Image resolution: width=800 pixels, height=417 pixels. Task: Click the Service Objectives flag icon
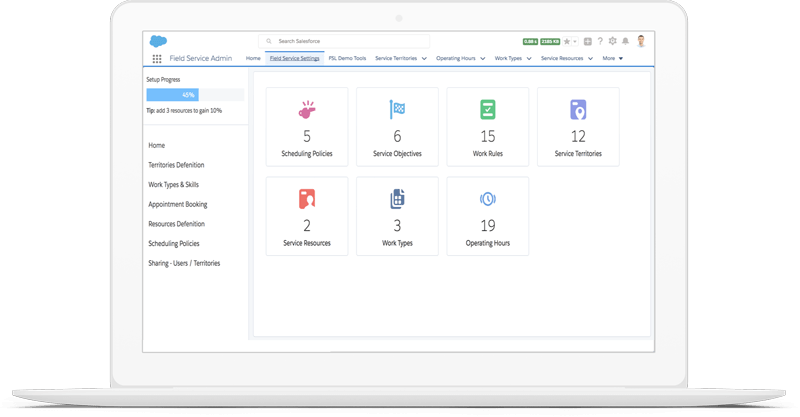397,109
